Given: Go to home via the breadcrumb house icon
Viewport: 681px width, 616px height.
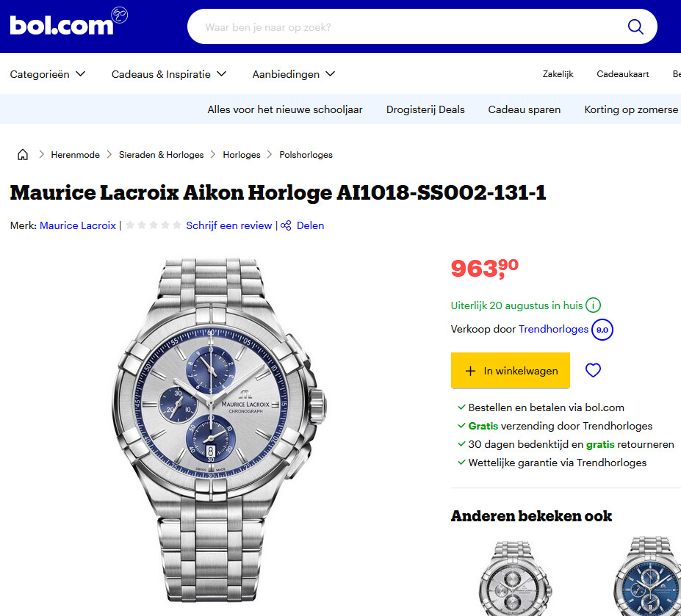Looking at the screenshot, I should click(23, 154).
